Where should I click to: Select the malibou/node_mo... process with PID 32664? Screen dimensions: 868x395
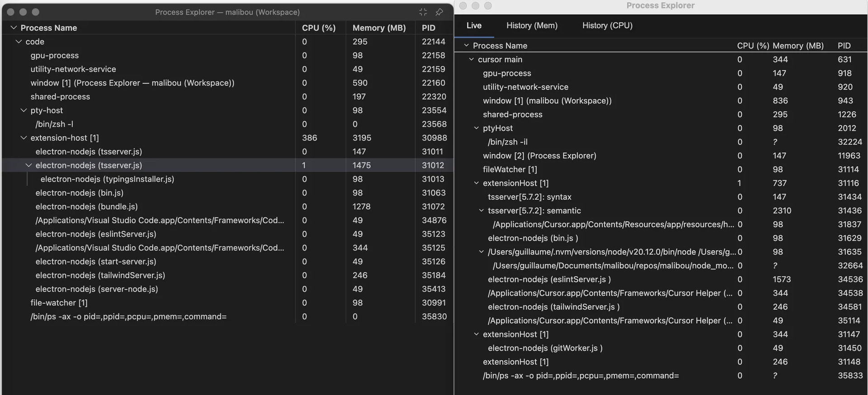click(661, 266)
